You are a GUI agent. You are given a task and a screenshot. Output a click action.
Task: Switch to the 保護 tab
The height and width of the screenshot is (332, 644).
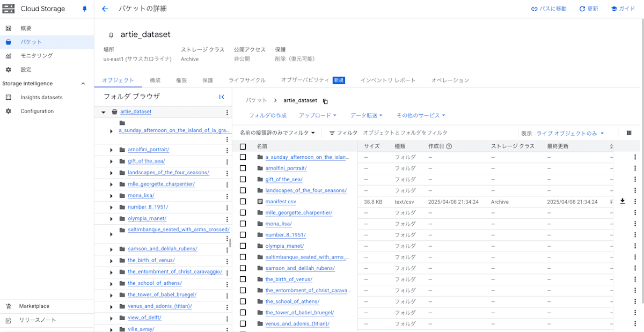208,80
